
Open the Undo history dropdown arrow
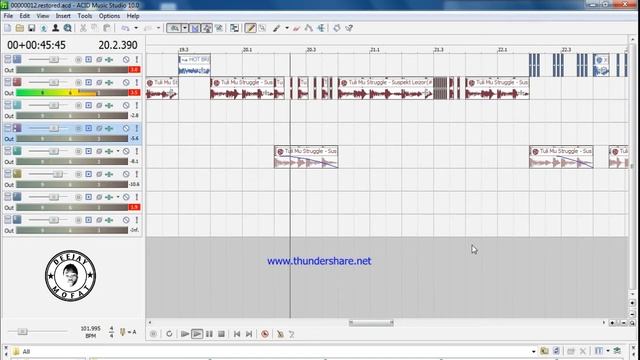click(x=136, y=28)
